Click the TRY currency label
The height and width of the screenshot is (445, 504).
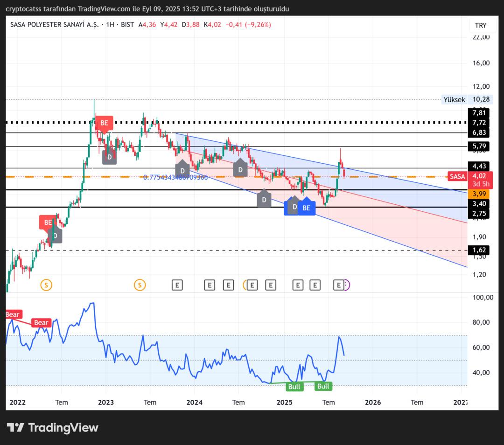pyautogui.click(x=481, y=25)
